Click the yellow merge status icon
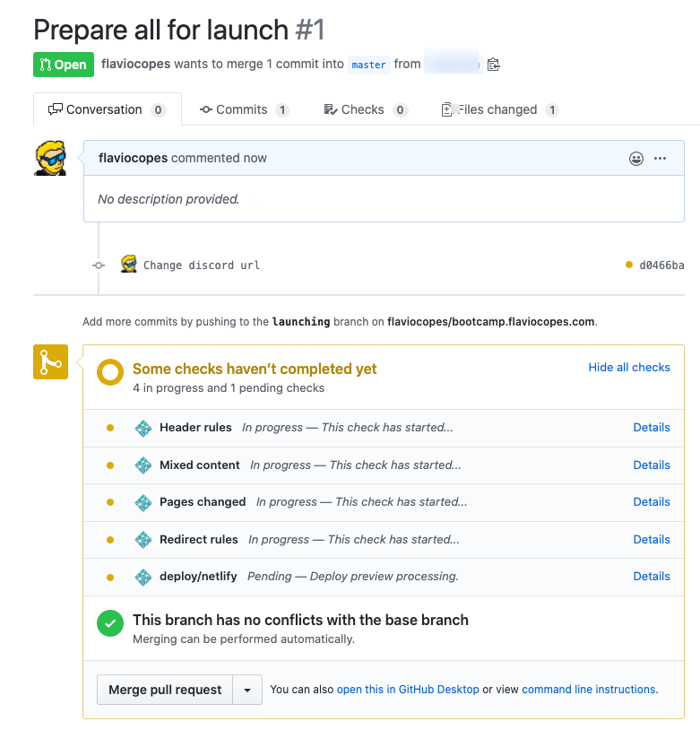This screenshot has width=700, height=730. pos(50,361)
